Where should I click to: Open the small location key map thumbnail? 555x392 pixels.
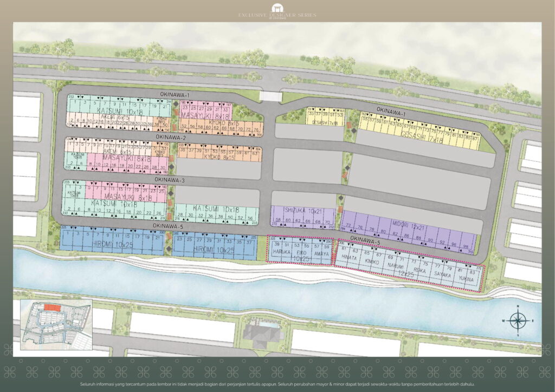tap(56, 324)
